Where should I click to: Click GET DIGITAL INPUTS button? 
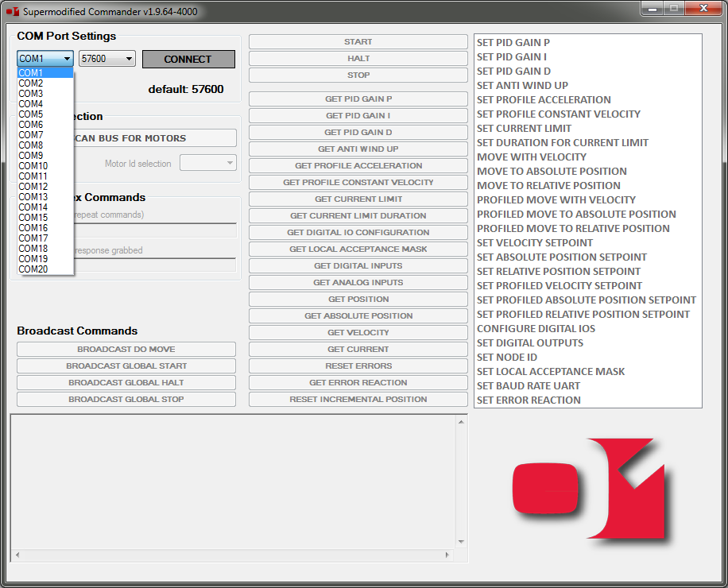358,266
